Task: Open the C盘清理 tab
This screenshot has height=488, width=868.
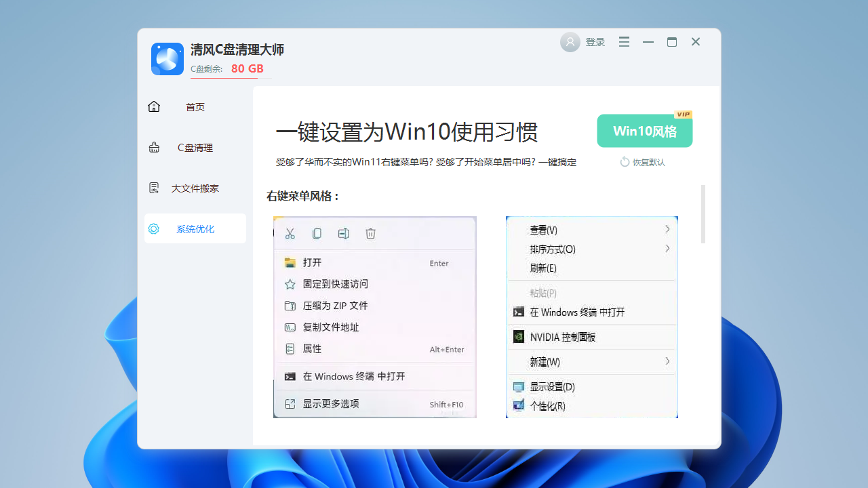Action: click(195, 147)
